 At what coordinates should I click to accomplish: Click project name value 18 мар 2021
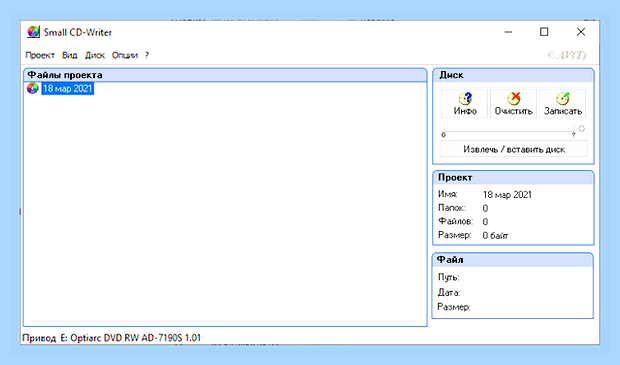click(507, 195)
